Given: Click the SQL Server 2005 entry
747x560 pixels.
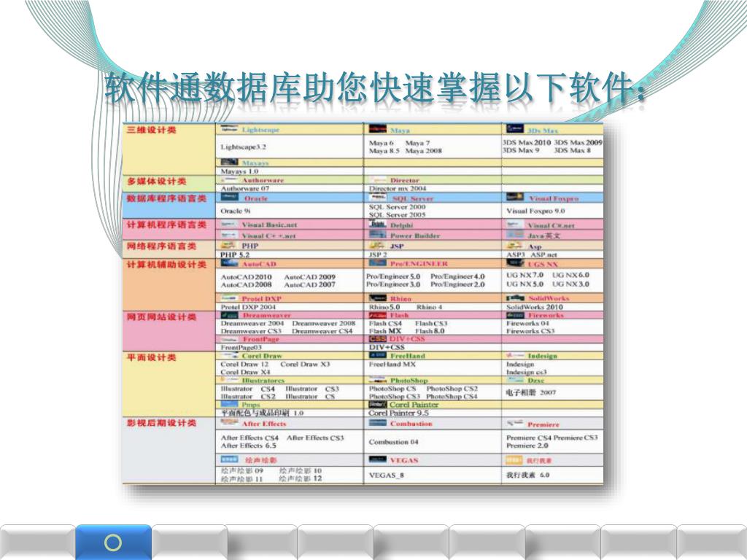Looking at the screenshot, I should (x=398, y=215).
